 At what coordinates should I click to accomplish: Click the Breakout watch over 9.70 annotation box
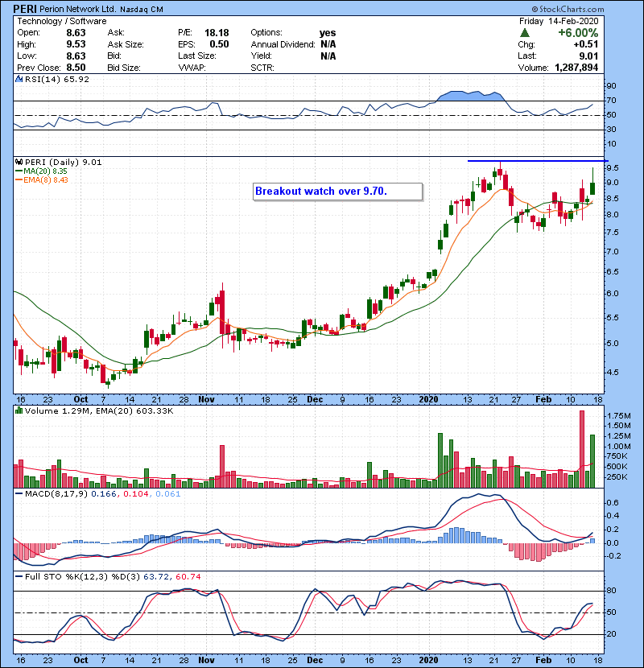tap(337, 192)
